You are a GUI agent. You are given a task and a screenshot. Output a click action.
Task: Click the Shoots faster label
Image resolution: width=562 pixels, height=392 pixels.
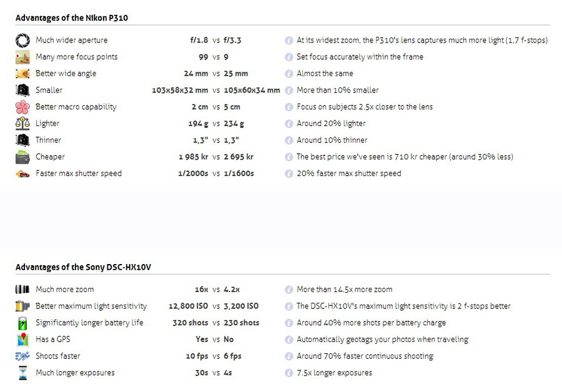(58, 356)
